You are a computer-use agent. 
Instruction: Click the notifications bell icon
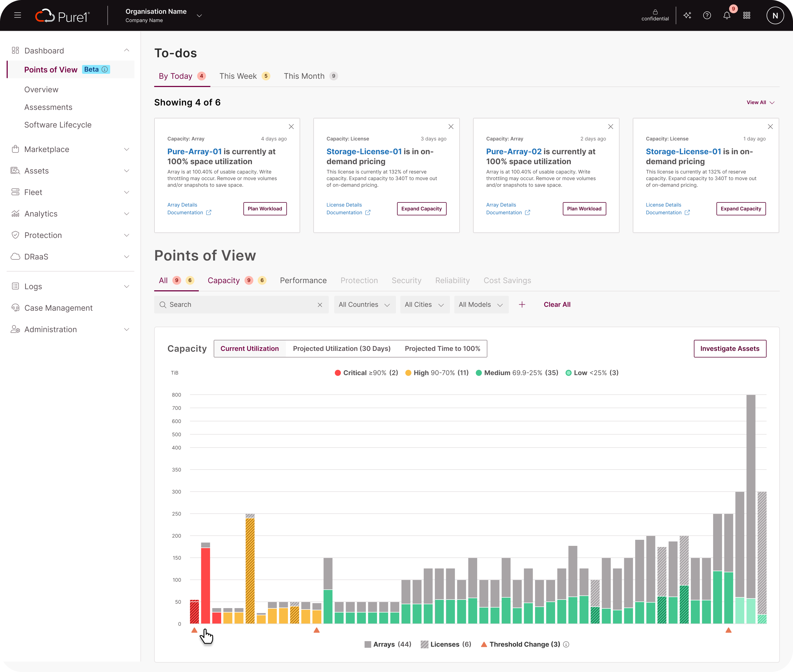click(727, 16)
